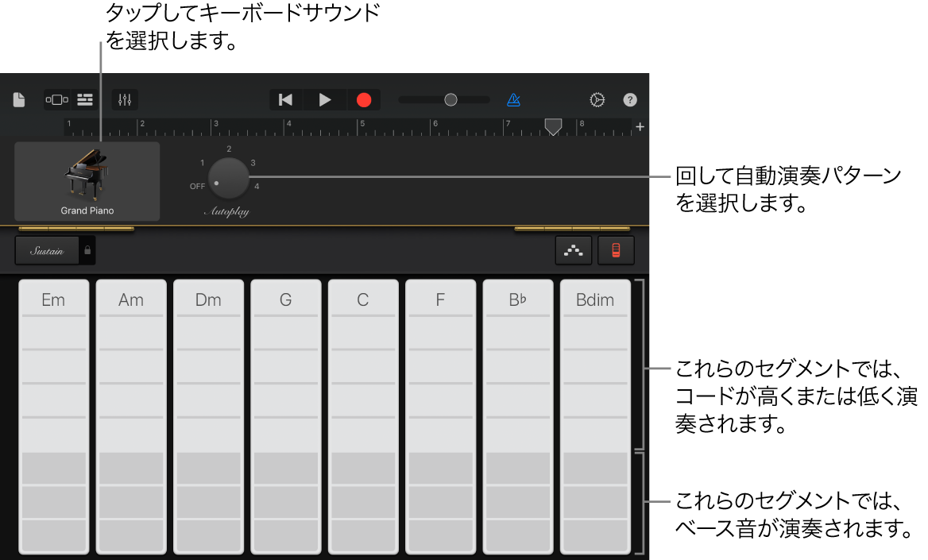This screenshot has width=928, height=560.
Task: Open track controls with the faders icon
Action: pyautogui.click(x=124, y=99)
